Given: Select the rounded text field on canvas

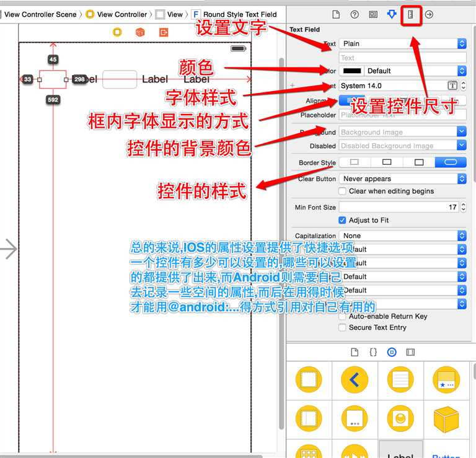Looking at the screenshot, I should pyautogui.click(x=120, y=79).
